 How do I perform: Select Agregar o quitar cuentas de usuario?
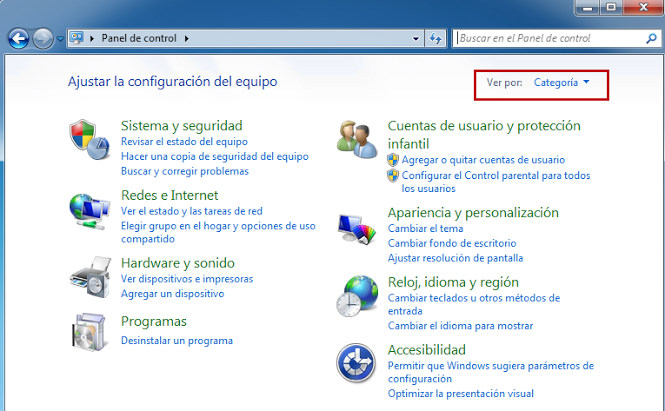coord(483,160)
